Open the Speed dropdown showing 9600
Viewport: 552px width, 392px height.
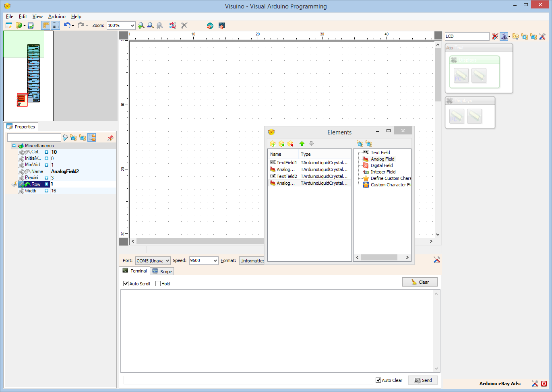pos(216,260)
